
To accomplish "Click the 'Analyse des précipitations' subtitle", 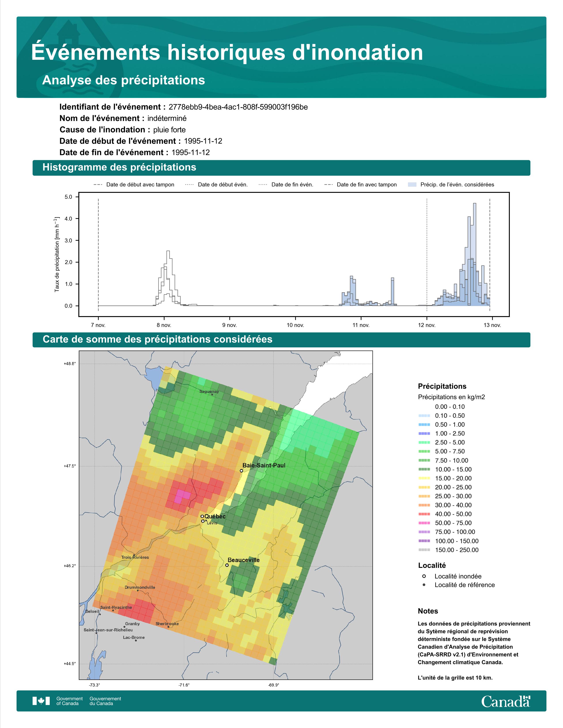I will (123, 80).
